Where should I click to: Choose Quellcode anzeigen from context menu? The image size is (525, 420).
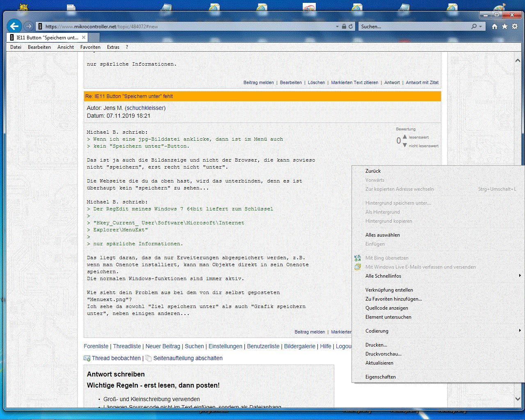click(387, 308)
